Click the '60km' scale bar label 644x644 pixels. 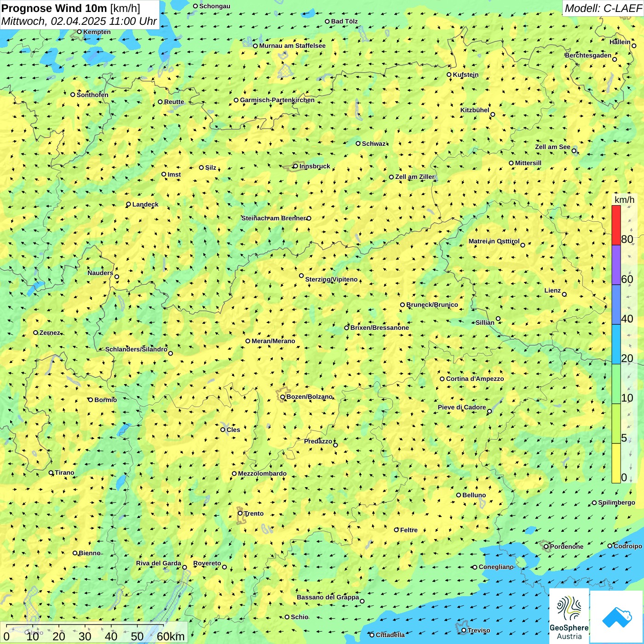tap(171, 636)
